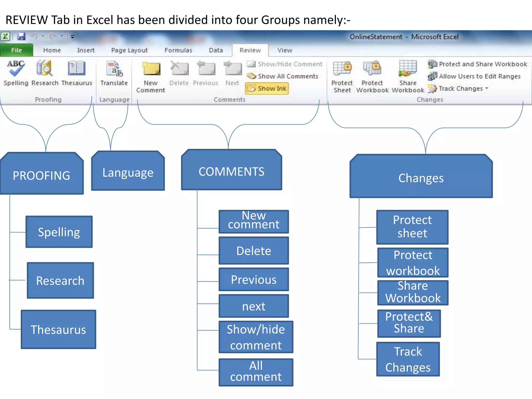Toggle Show All Comments
The image size is (532, 399).
click(283, 76)
